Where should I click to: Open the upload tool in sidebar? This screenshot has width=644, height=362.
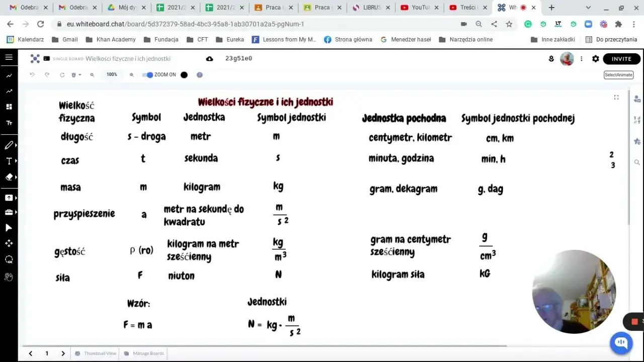click(x=8, y=198)
